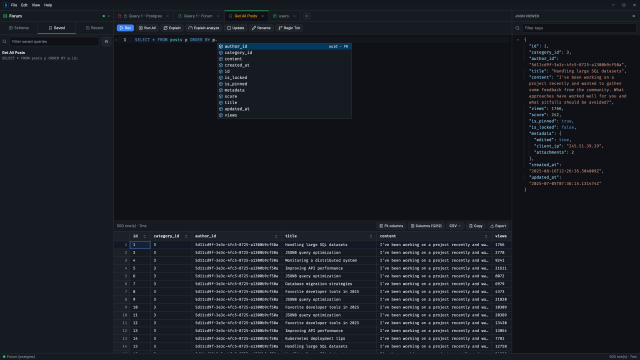Choose updated_at from autocomplete list
This screenshot has width=640, height=360.
(284, 109)
